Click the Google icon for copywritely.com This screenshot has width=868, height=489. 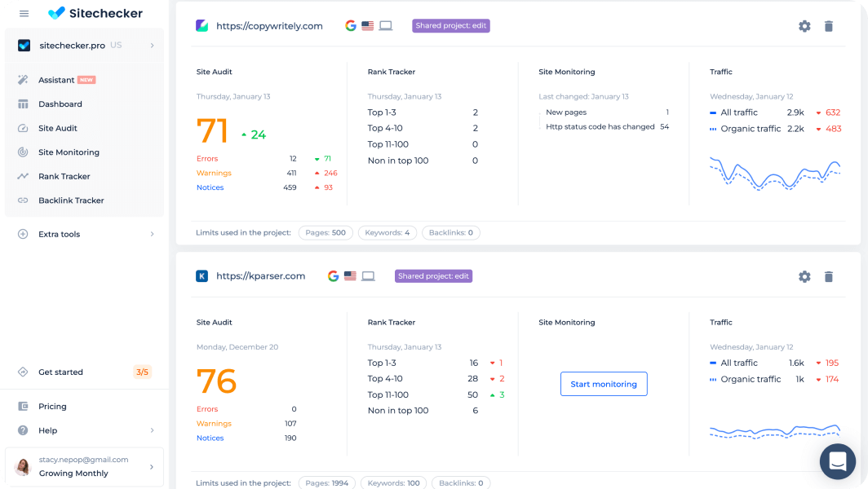pos(351,25)
